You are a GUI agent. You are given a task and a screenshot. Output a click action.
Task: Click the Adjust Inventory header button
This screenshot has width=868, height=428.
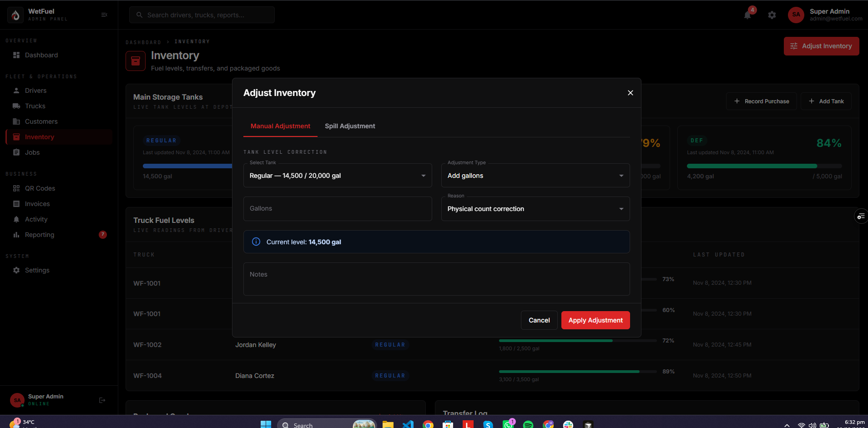(821, 46)
